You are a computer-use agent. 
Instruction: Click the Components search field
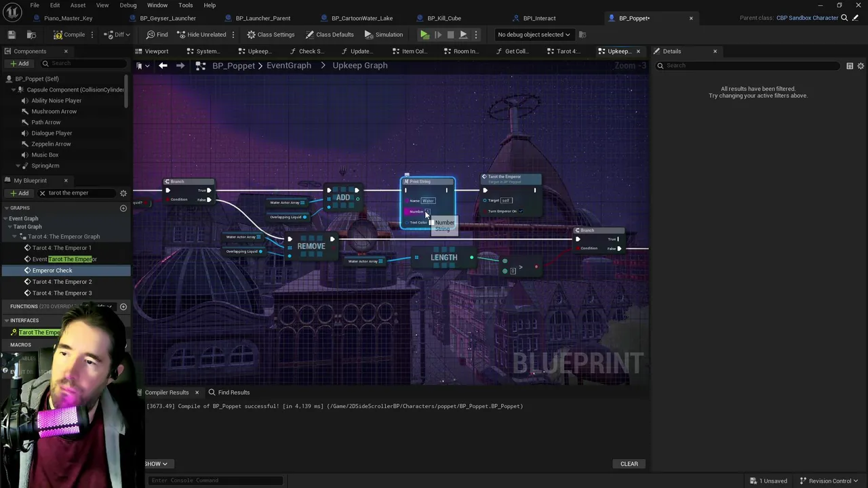tap(83, 63)
